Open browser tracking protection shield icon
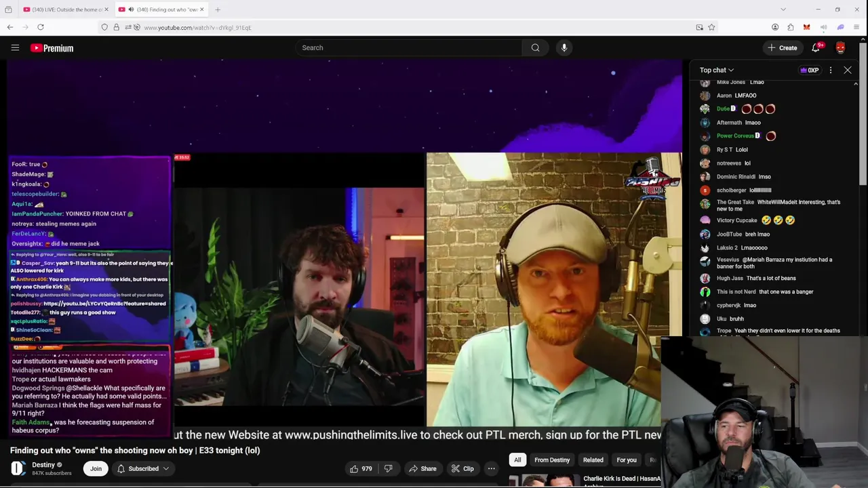This screenshot has height=488, width=868. click(104, 27)
